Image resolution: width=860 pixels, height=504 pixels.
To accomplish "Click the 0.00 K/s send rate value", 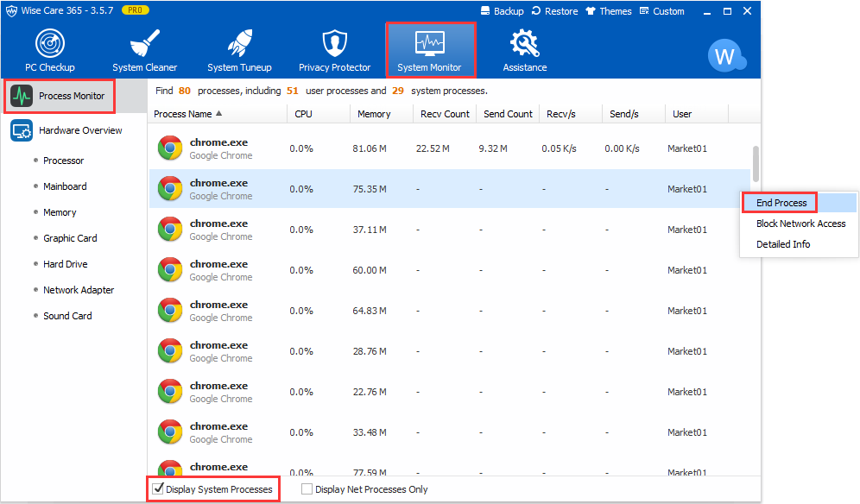I will [x=622, y=148].
